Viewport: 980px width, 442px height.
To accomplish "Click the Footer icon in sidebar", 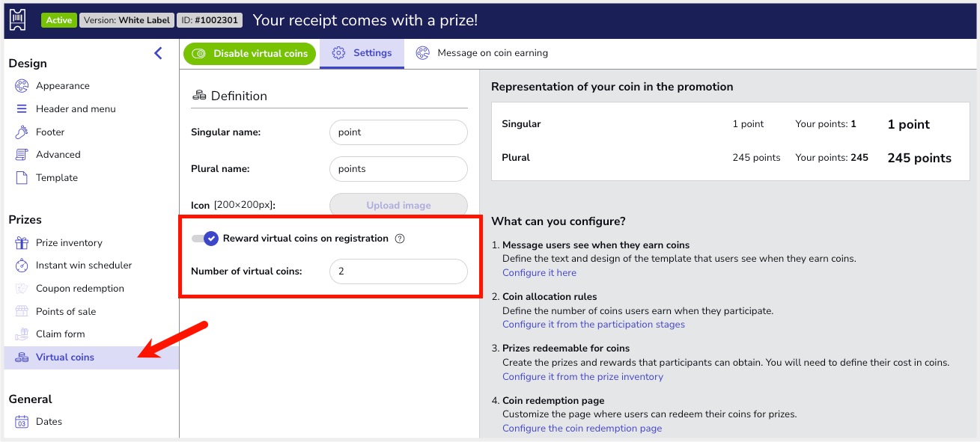I will [x=22, y=132].
